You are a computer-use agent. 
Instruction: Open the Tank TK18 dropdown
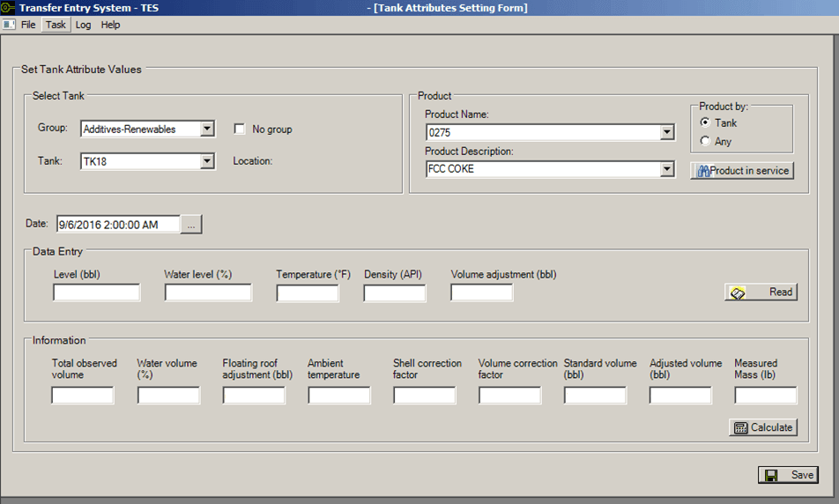tap(206, 161)
